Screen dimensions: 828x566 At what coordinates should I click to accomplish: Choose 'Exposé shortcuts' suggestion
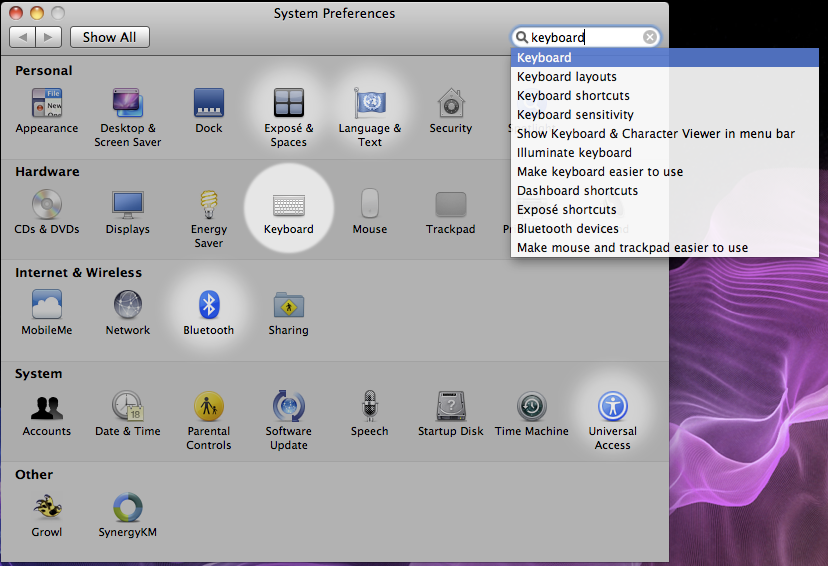pyautogui.click(x=665, y=210)
